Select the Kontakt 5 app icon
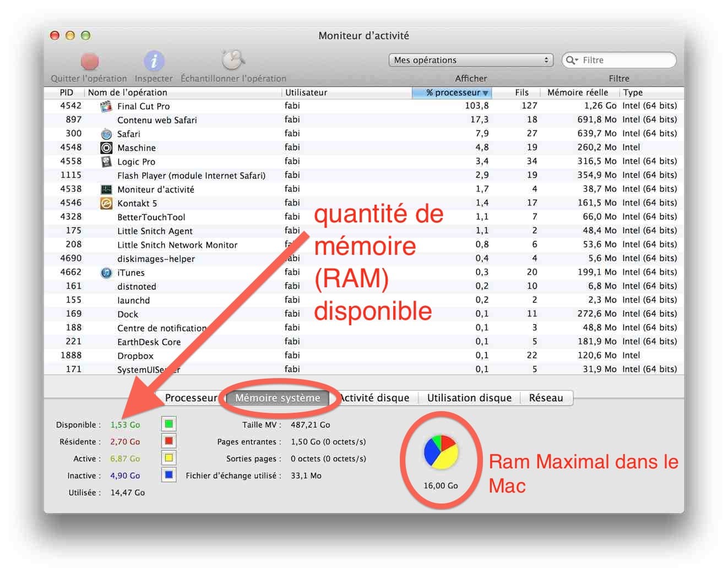Viewport: 728px width, 574px height. click(106, 203)
